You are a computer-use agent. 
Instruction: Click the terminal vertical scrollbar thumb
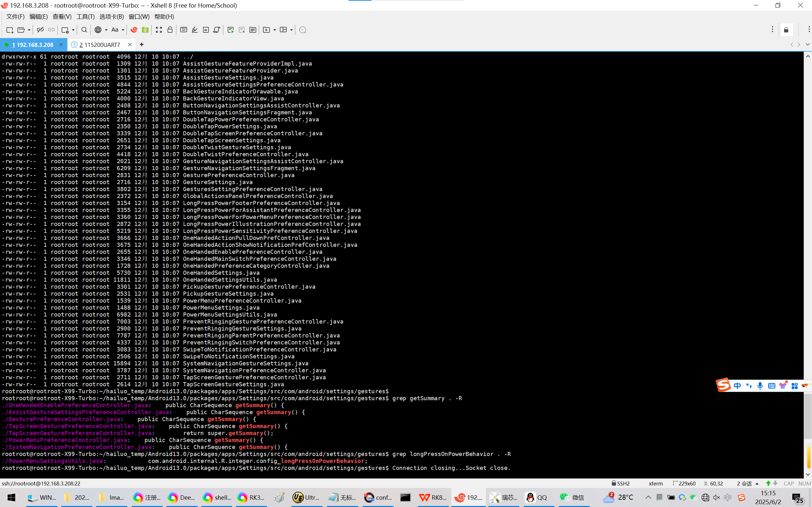[x=808, y=416]
